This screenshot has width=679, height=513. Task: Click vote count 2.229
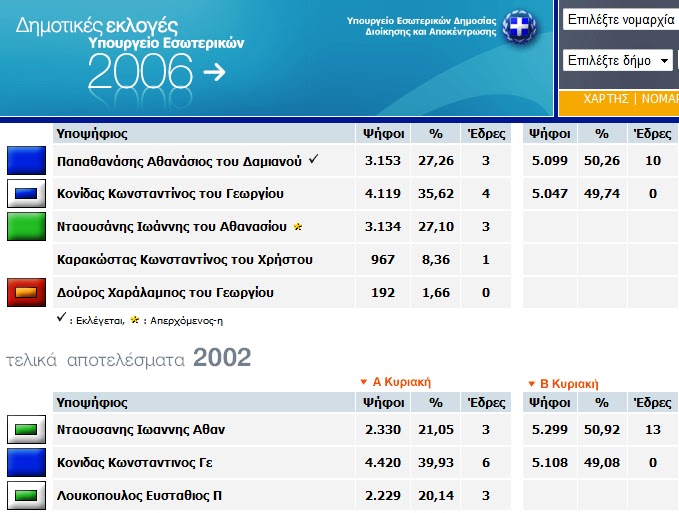tap(382, 495)
